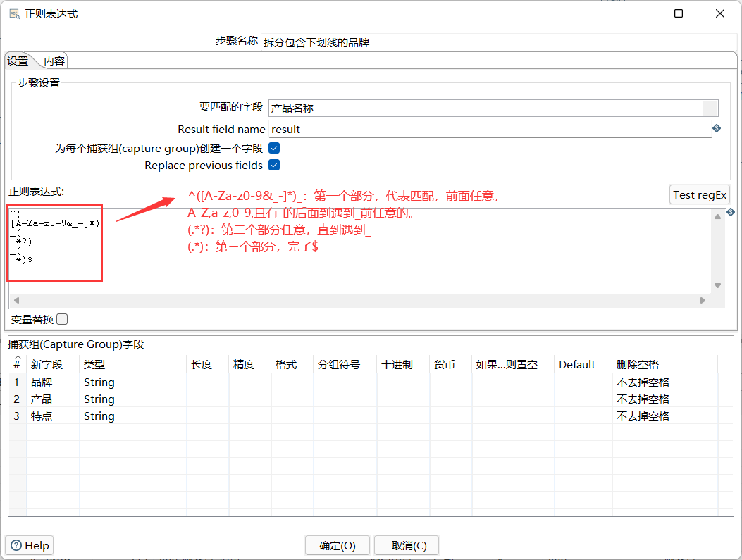Click the Default column header
Viewport: 742px width, 560px height.
pyautogui.click(x=583, y=365)
